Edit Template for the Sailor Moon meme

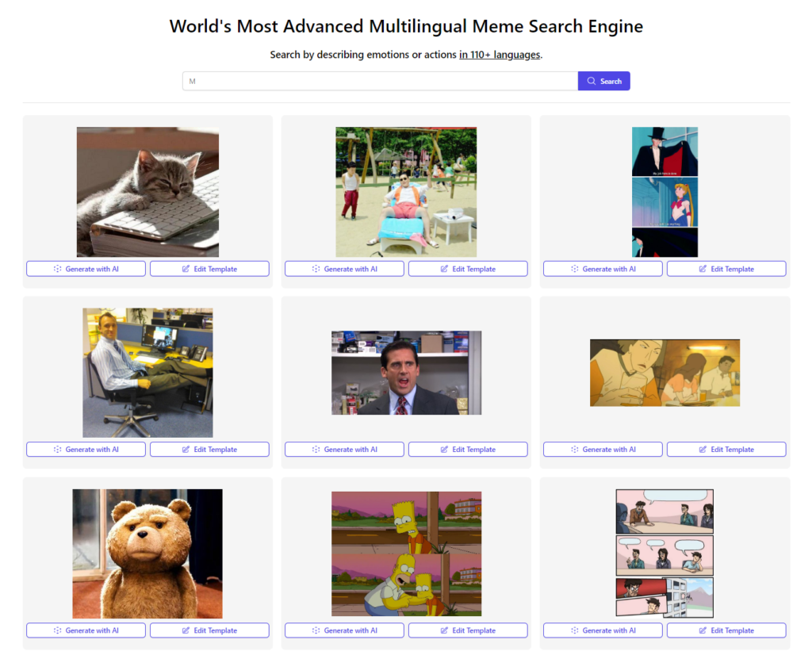(726, 269)
